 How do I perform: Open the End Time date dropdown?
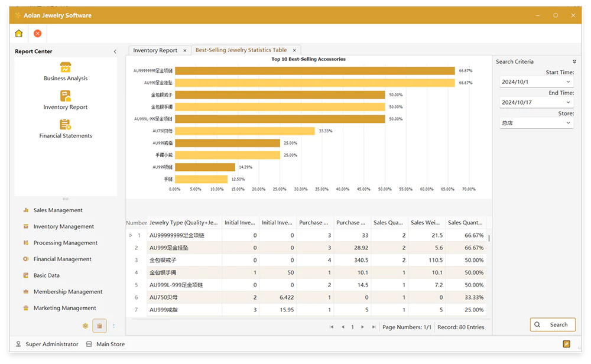[569, 102]
